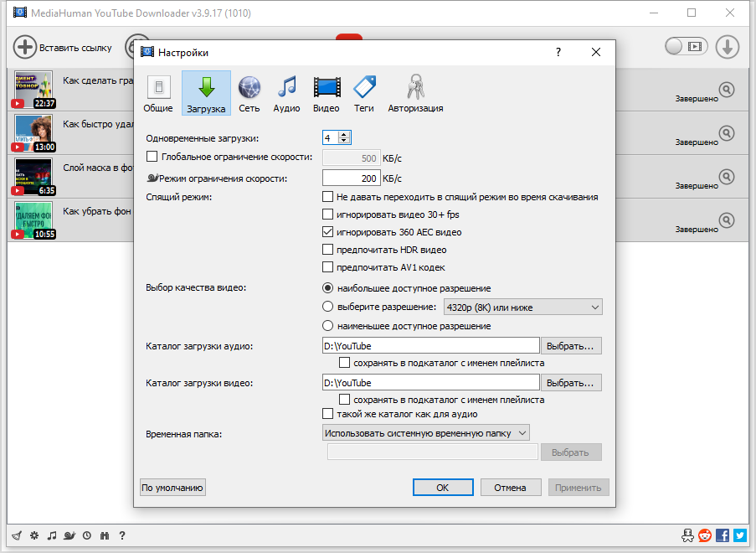Viewport: 756px width, 553px height.
Task: Click the По умолчанию button
Action: tap(172, 487)
